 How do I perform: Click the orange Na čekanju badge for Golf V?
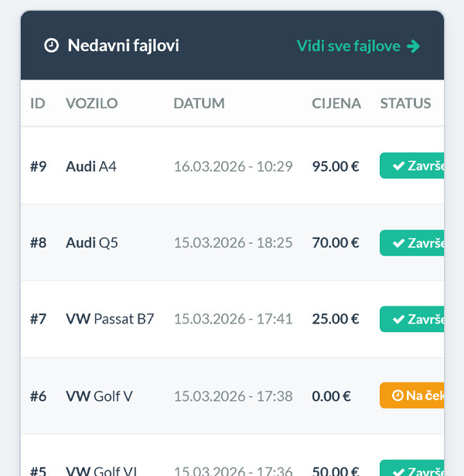(x=413, y=396)
